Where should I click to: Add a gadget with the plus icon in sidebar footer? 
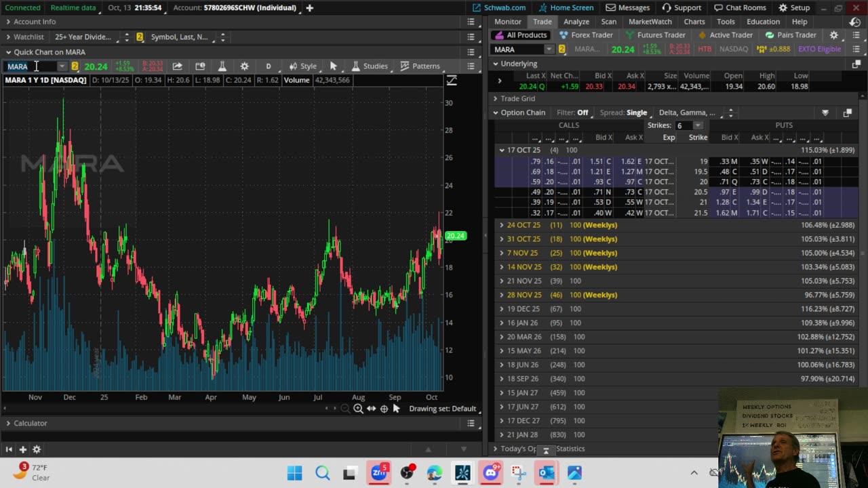22,449
